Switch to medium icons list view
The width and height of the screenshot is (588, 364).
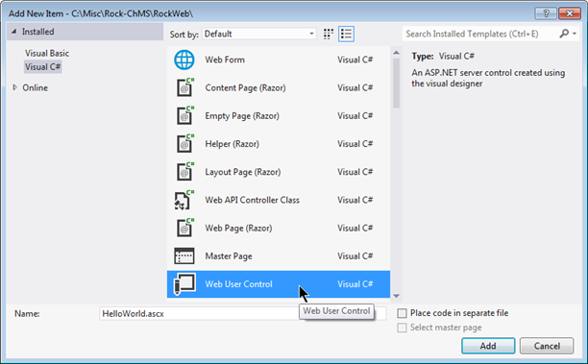tap(346, 35)
